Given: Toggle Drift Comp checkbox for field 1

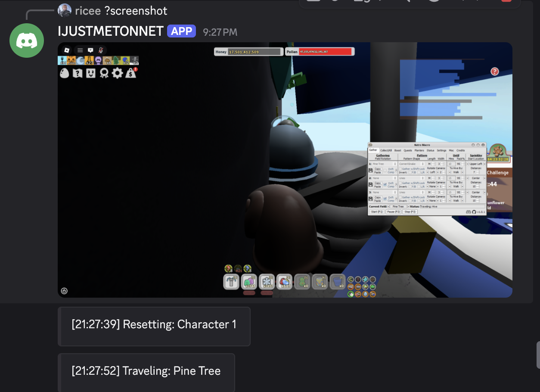Looking at the screenshot, I should 385,171.
